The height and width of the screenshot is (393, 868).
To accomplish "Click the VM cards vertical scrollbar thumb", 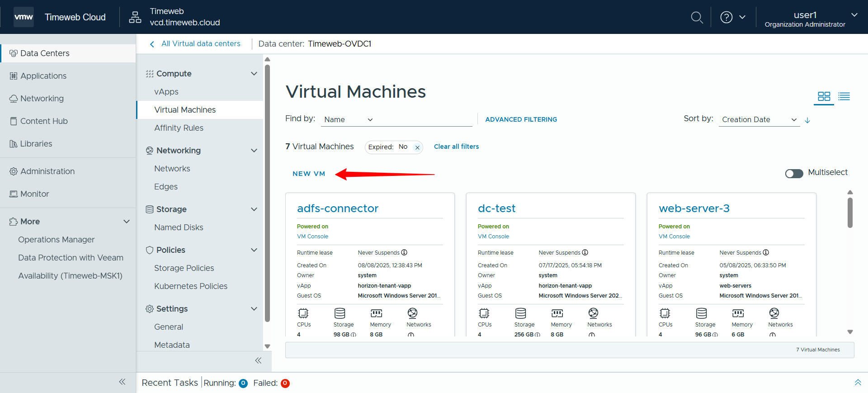I will [850, 213].
